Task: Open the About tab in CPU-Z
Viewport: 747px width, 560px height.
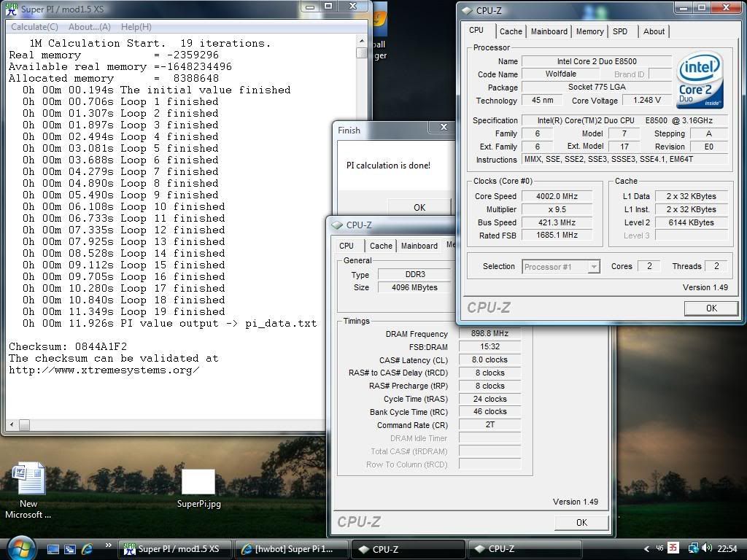Action: click(x=654, y=31)
